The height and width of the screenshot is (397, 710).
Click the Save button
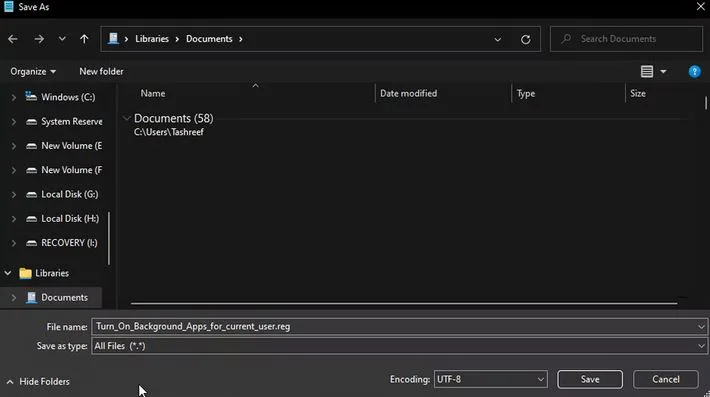coord(590,379)
